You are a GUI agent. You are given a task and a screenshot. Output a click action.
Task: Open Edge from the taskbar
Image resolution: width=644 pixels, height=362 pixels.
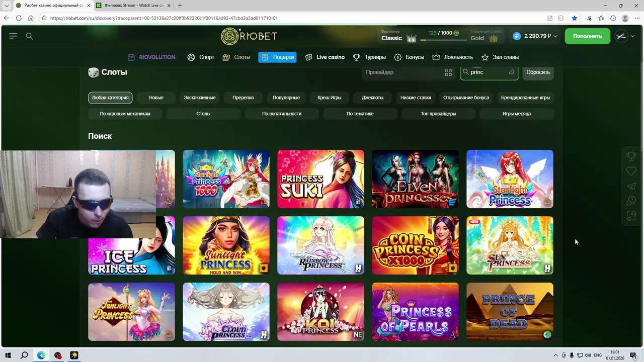(x=41, y=355)
